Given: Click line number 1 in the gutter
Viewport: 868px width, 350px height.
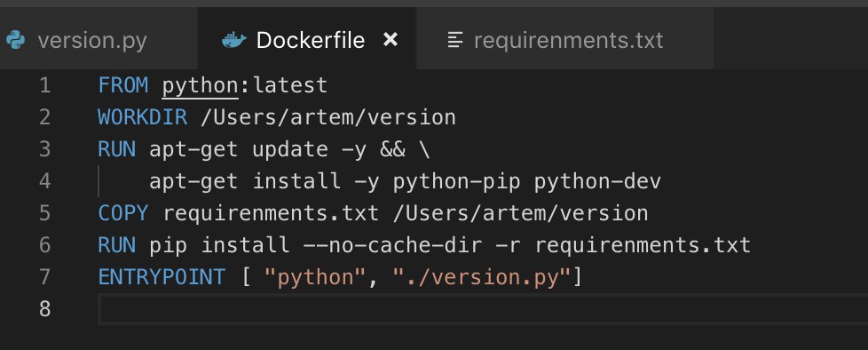Looking at the screenshot, I should pos(45,86).
